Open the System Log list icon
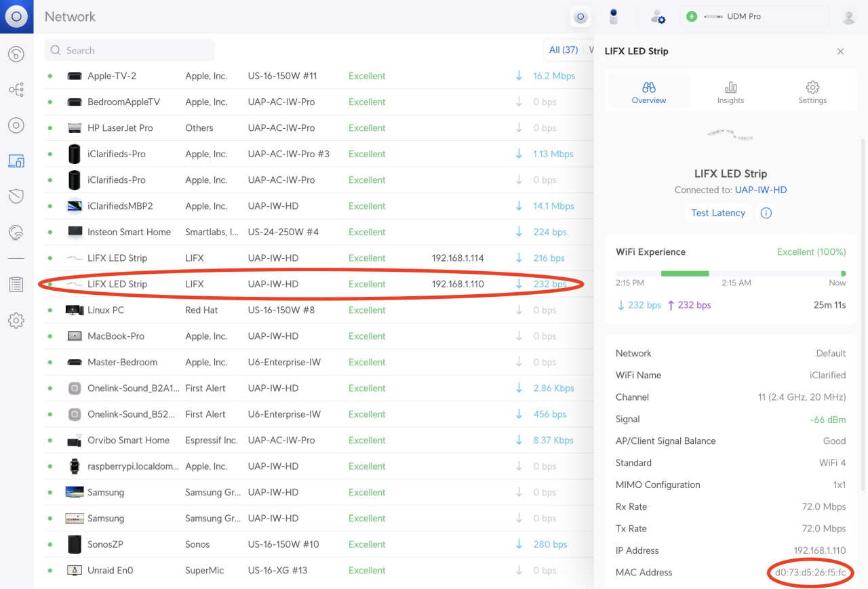The width and height of the screenshot is (868, 589). pos(16,285)
